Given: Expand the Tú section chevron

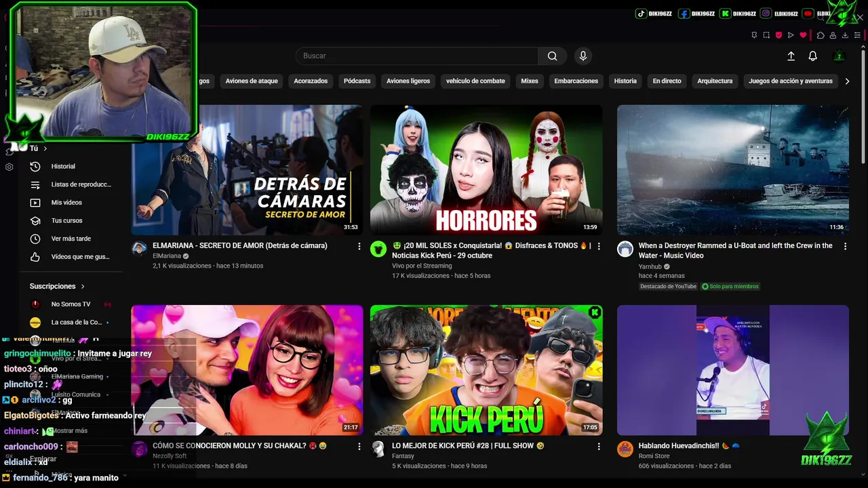Looking at the screenshot, I should point(45,148).
